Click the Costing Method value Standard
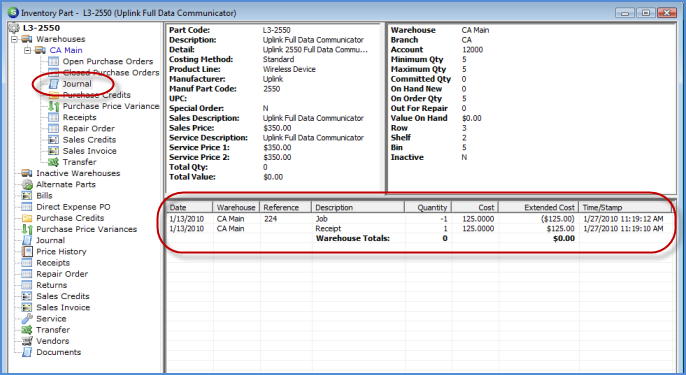Image resolution: width=686 pixels, height=375 pixels. coord(278,60)
